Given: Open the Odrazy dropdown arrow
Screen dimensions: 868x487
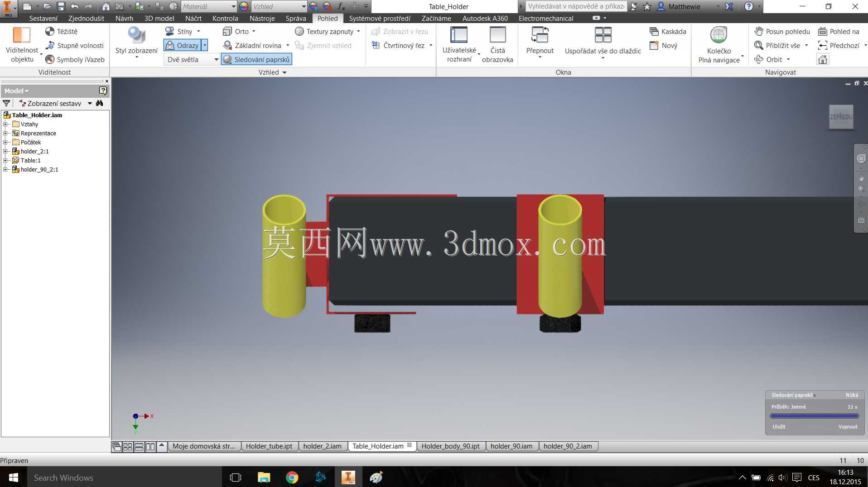Looking at the screenshot, I should tap(204, 45).
